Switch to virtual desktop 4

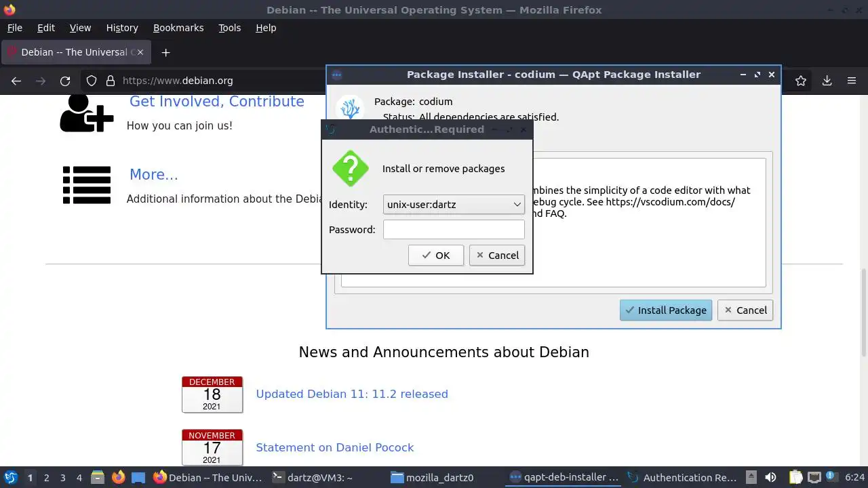click(x=79, y=478)
